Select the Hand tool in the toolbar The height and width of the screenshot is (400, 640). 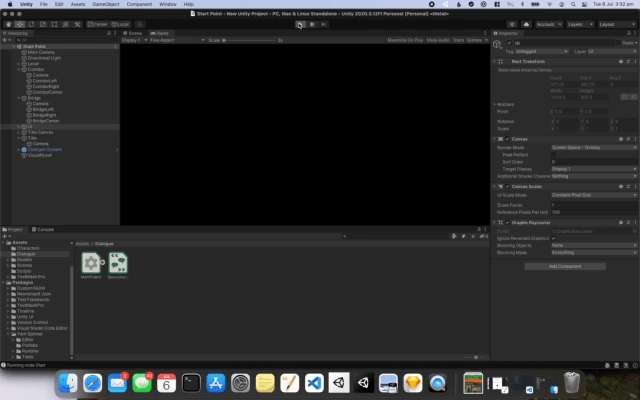pyautogui.click(x=7, y=23)
